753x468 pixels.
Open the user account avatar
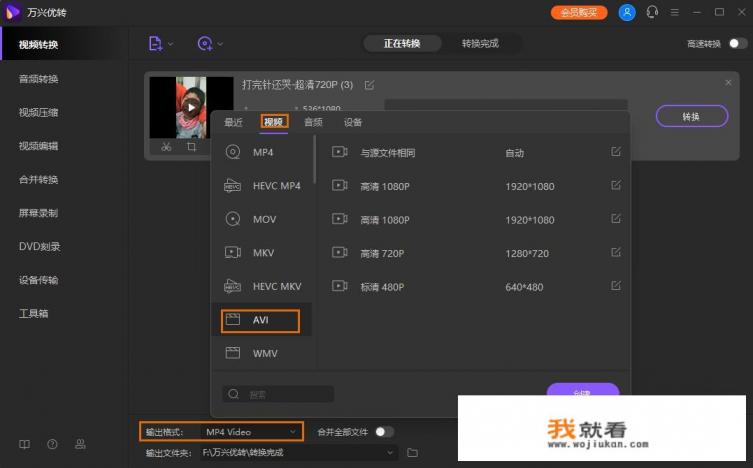tap(627, 12)
